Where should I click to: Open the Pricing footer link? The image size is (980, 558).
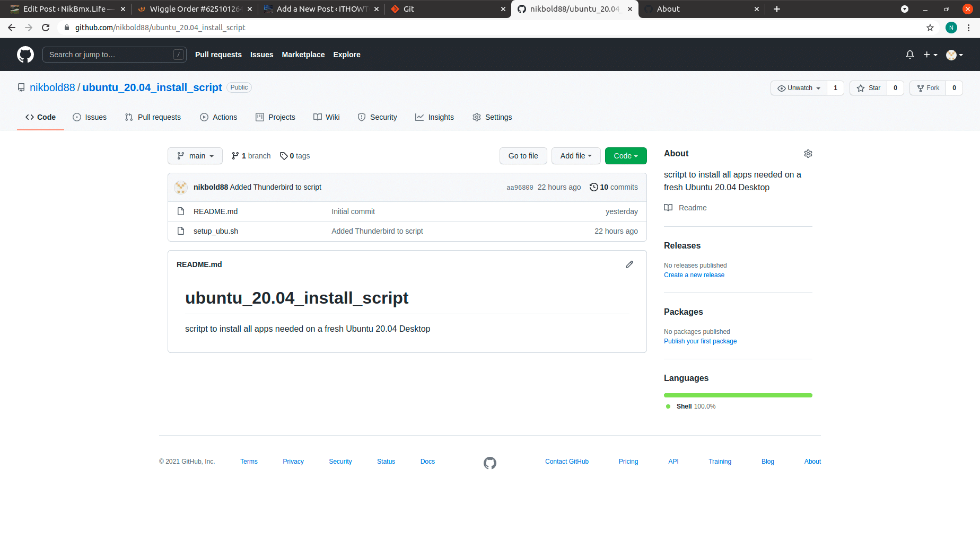click(628, 462)
